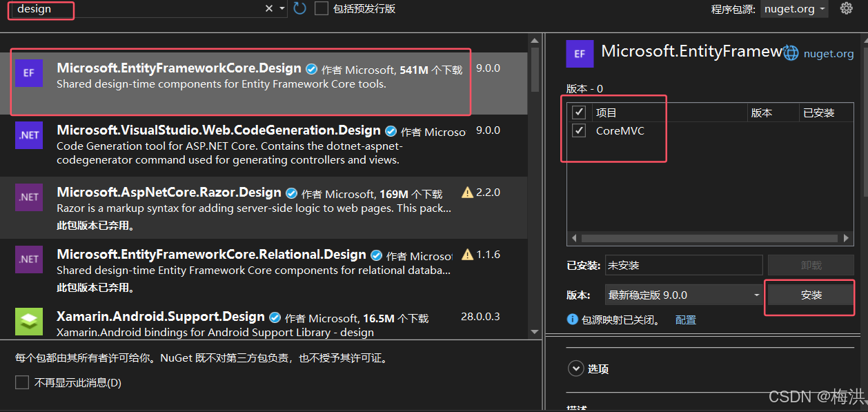Click the 已安装 field showing 未安装
The image size is (868, 412).
click(x=683, y=265)
